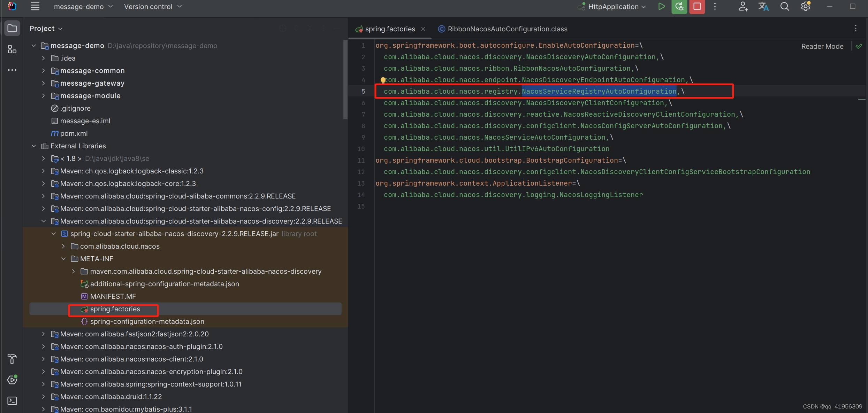Toggle Reader Mode in the editor
The height and width of the screenshot is (413, 868).
(822, 46)
